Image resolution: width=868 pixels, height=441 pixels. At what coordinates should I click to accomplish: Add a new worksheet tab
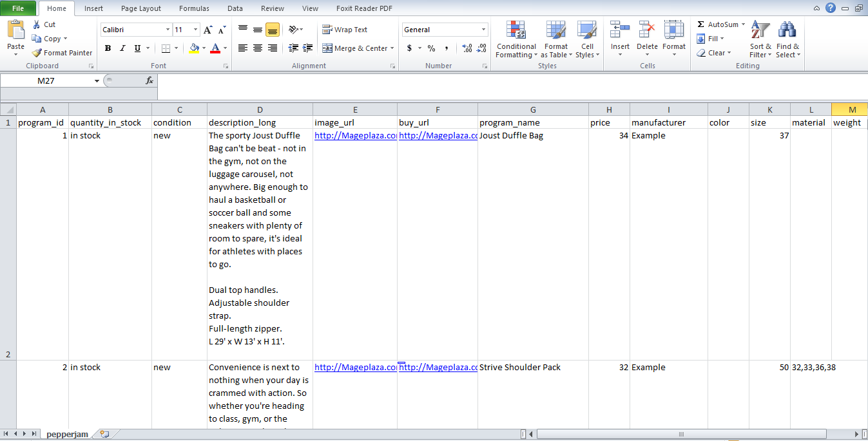[x=104, y=435]
